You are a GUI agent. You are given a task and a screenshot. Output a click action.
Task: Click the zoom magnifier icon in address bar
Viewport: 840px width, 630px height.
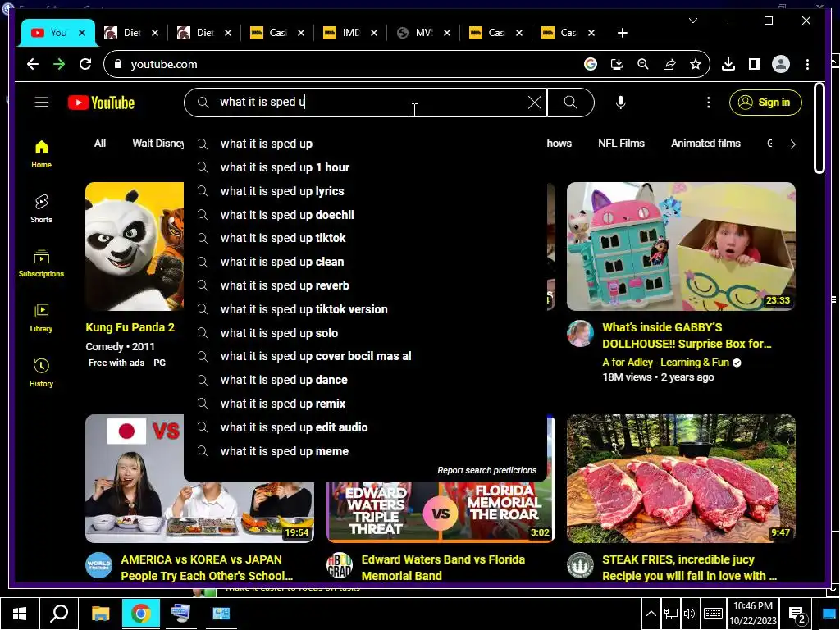643,64
